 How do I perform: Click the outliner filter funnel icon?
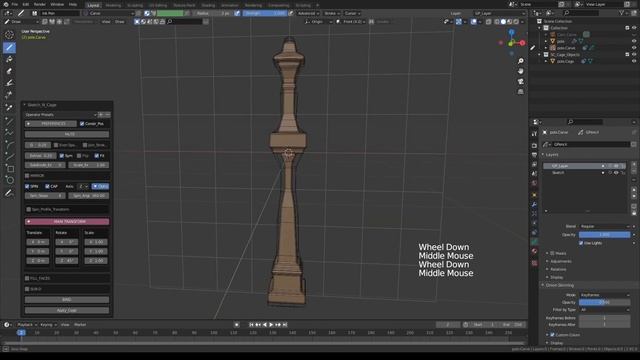[x=622, y=13]
